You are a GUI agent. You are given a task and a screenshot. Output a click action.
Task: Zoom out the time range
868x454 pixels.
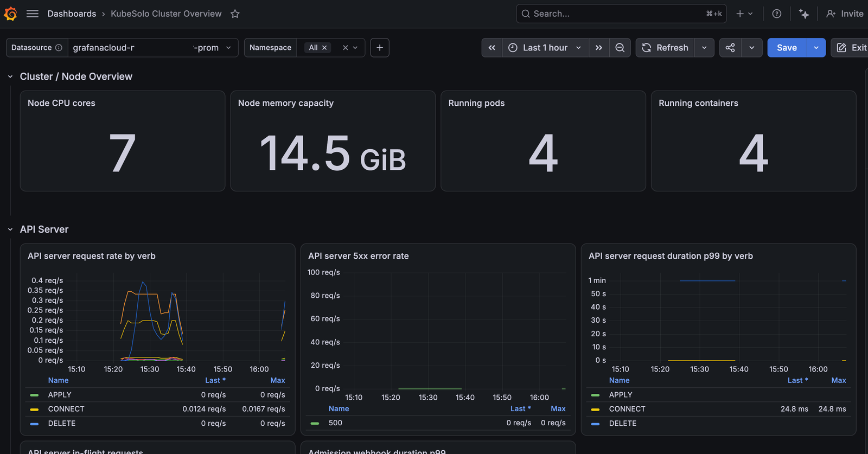coord(620,48)
